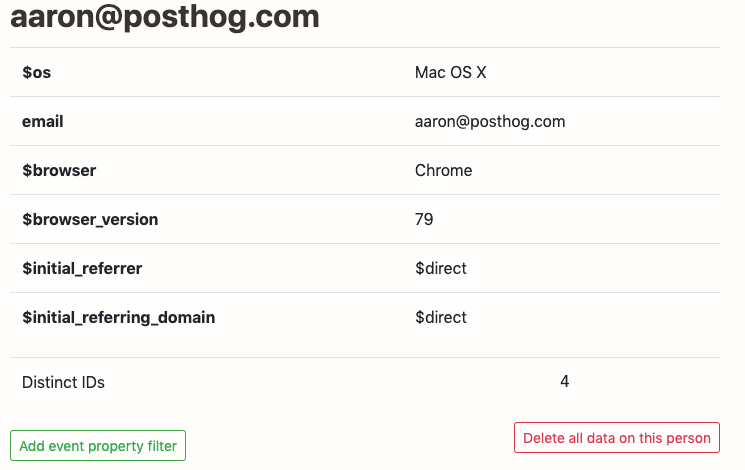Click the Distinct IDs label
The height and width of the screenshot is (470, 745).
[63, 382]
